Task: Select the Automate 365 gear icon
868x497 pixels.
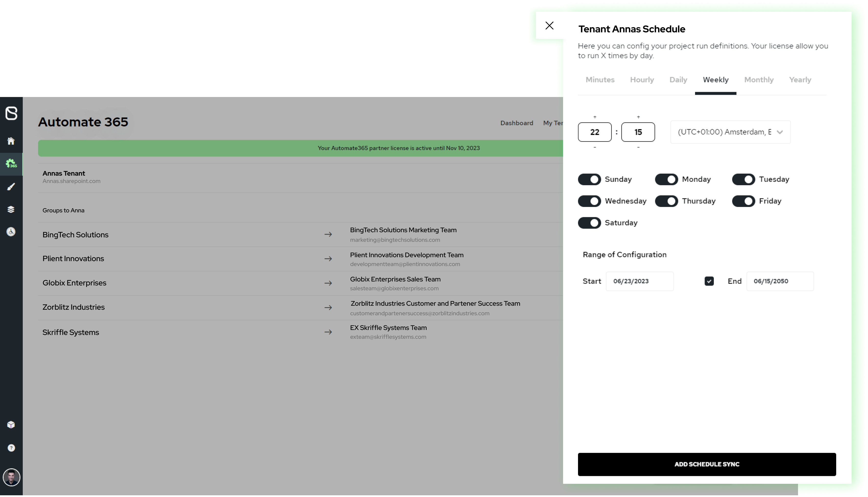Action: [x=11, y=164]
